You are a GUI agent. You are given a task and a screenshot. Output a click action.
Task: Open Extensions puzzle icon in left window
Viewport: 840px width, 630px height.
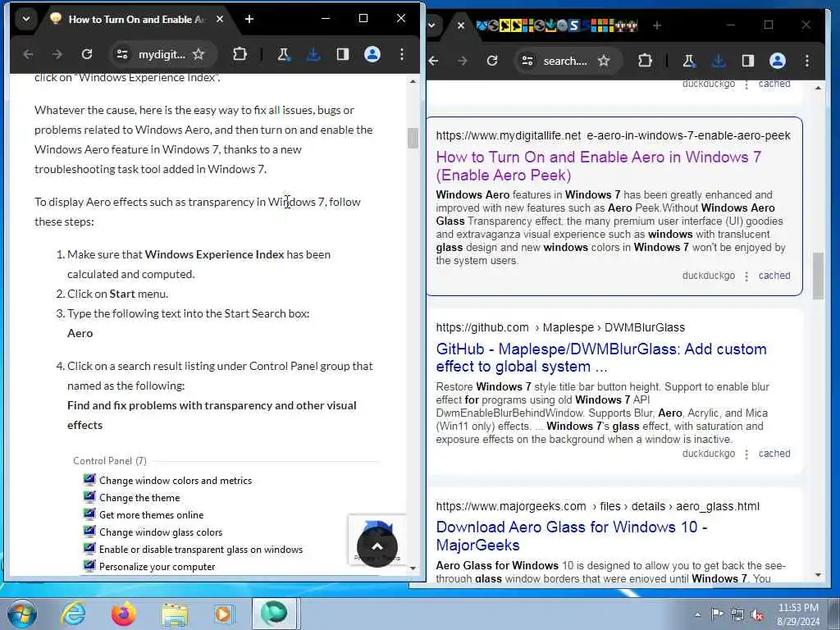[x=240, y=54]
